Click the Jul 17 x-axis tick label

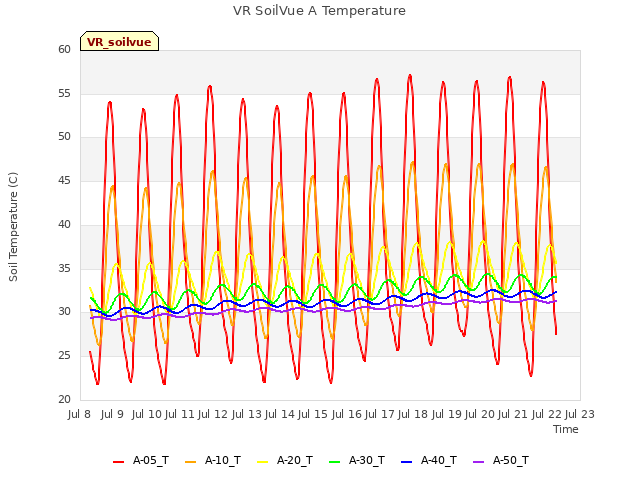380,414
